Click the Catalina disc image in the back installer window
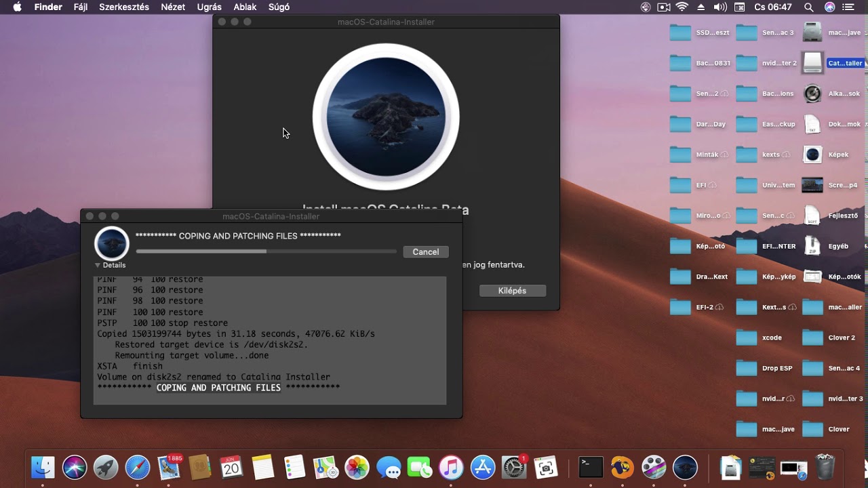This screenshot has width=868, height=488. [x=386, y=117]
